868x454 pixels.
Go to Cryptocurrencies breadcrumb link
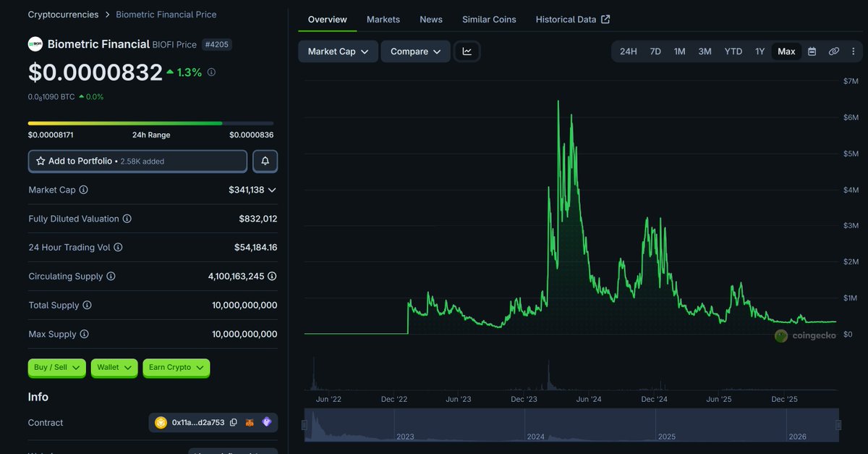(x=63, y=14)
